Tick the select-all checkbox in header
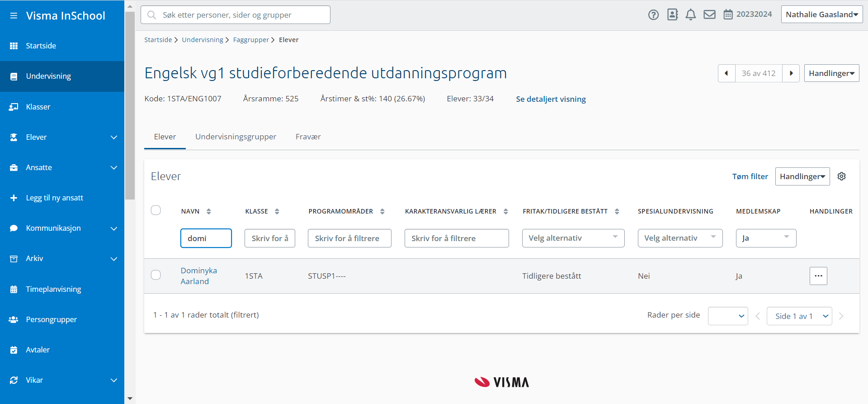The height and width of the screenshot is (404, 868). tap(156, 210)
